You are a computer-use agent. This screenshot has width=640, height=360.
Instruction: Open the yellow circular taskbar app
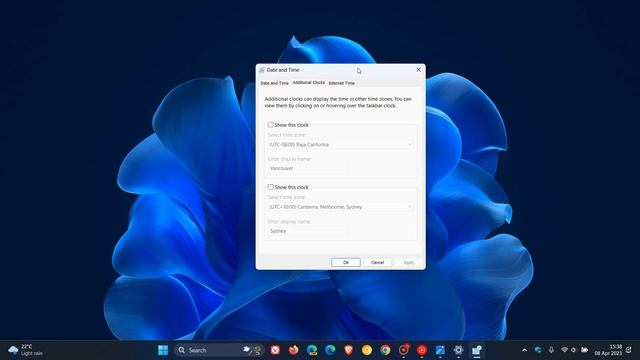367,350
